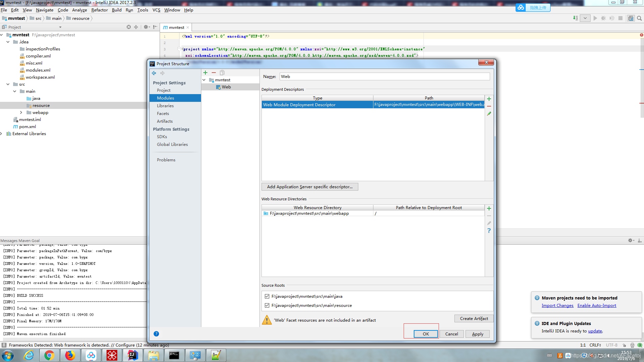The height and width of the screenshot is (362, 644).
Task: Remove the selected deployment descriptor
Action: [489, 106]
